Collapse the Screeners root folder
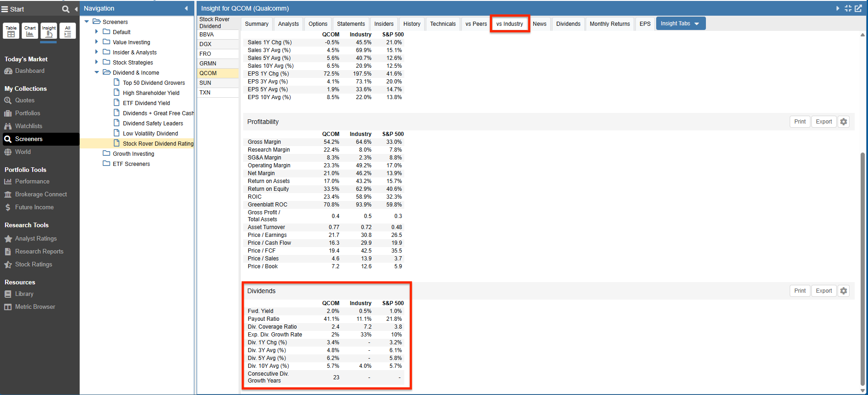Image resolution: width=868 pixels, height=395 pixels. (x=87, y=22)
